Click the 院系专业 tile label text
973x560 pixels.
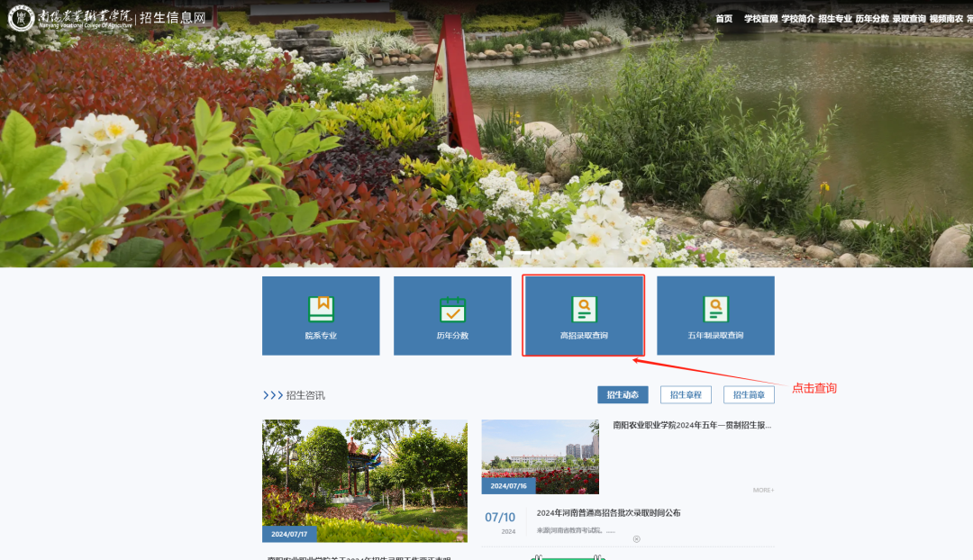[321, 336]
